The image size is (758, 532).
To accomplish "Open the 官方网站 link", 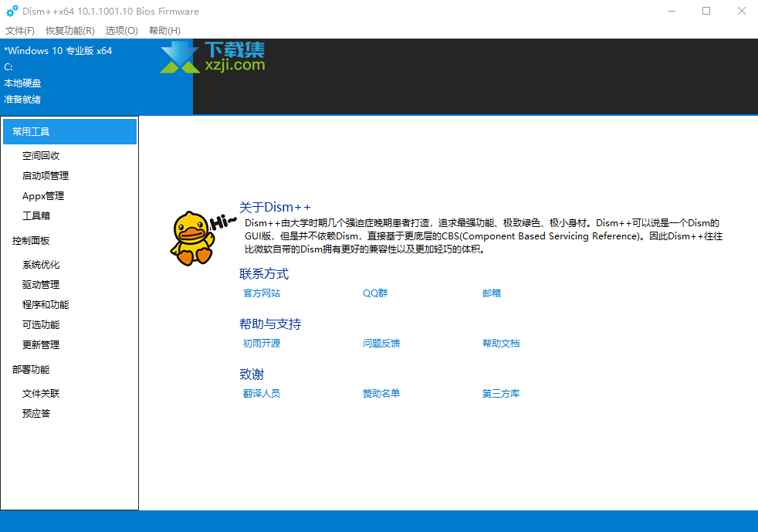I will point(262,293).
